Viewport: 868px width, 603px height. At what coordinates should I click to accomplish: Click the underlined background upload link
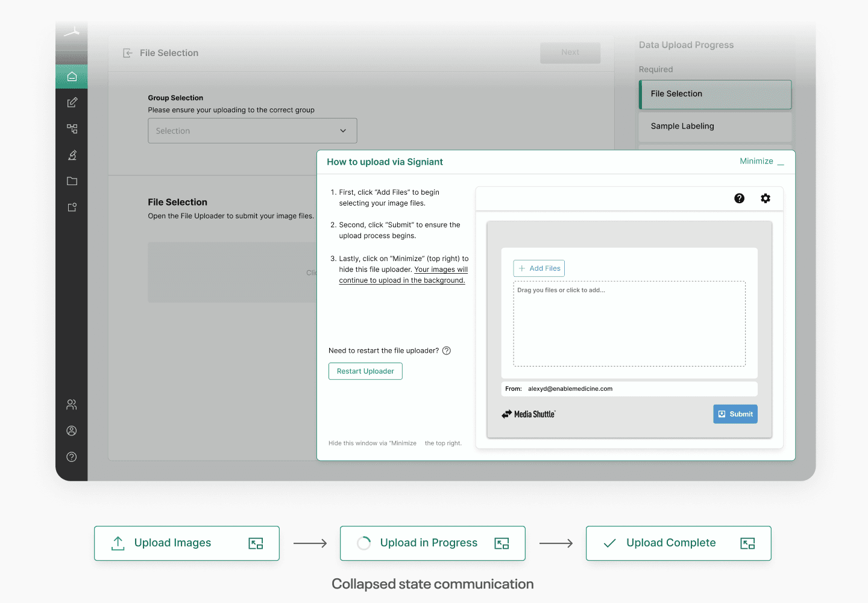[403, 275]
